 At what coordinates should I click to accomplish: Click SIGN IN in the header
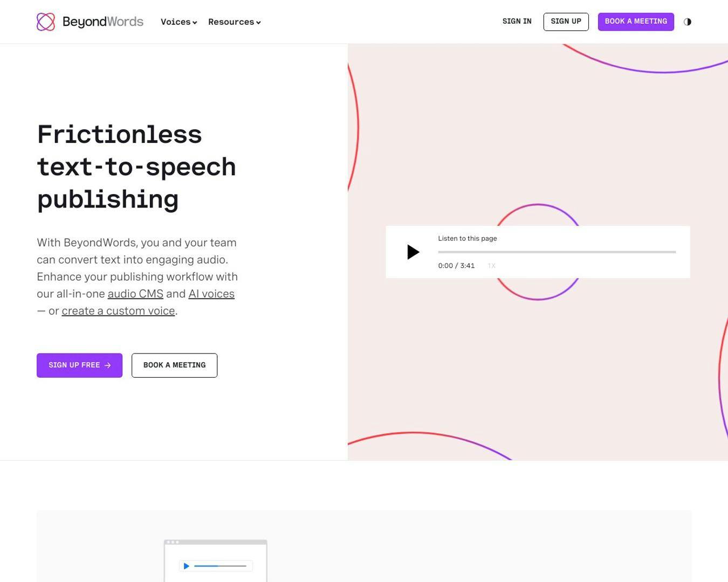(517, 22)
